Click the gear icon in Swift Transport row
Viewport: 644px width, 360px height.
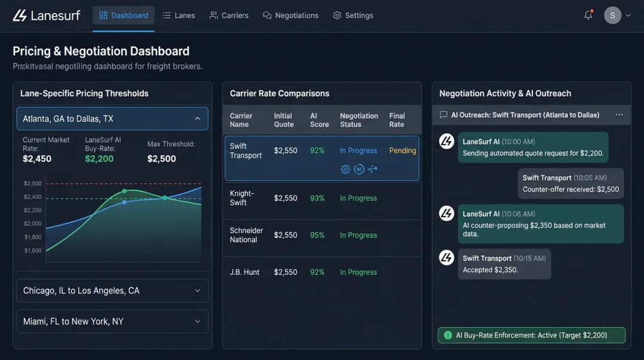[345, 169]
